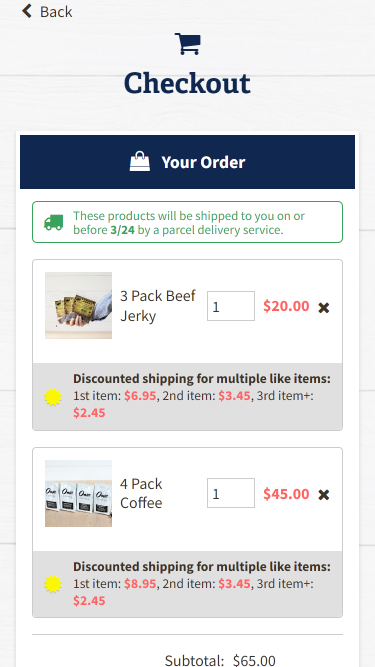375x667 pixels.
Task: Click the shopping cart icon above Checkout
Action: pos(188,44)
